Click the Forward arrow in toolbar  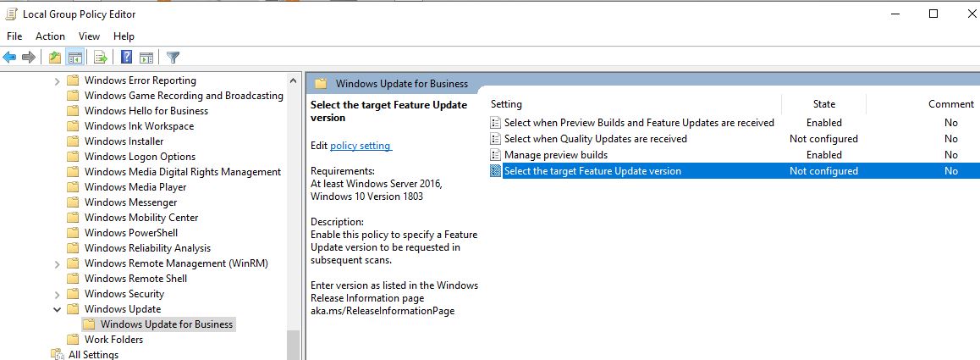29,58
